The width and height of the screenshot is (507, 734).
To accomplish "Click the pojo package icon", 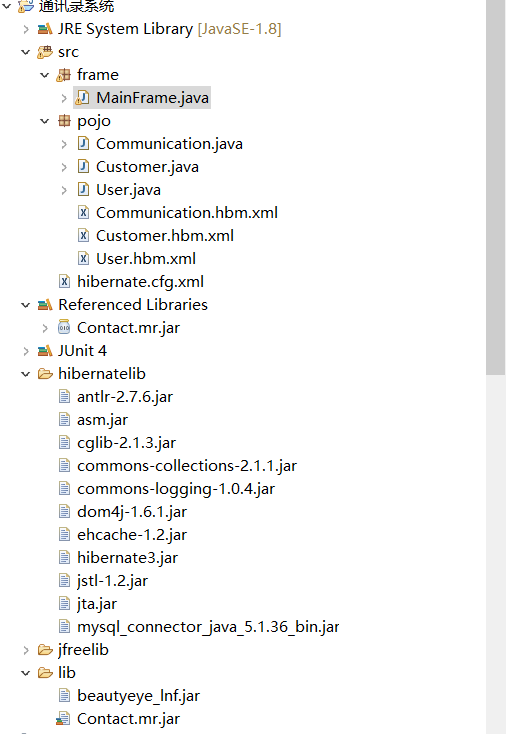I will click(x=64, y=121).
